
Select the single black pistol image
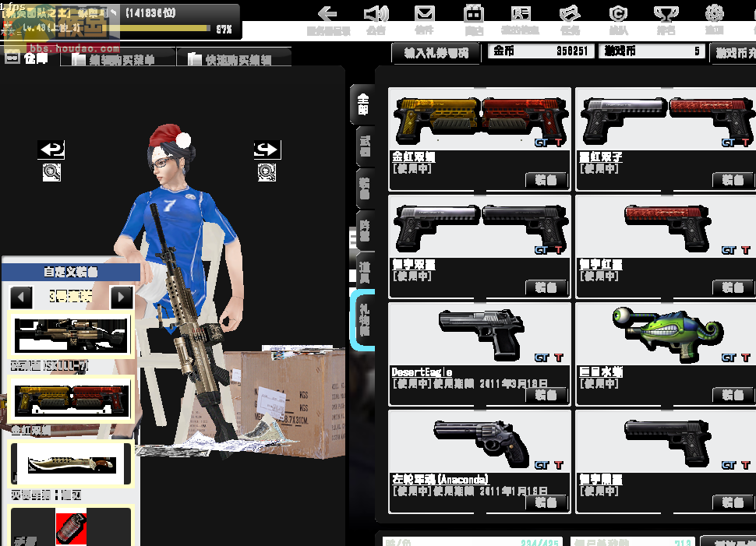[x=666, y=442]
